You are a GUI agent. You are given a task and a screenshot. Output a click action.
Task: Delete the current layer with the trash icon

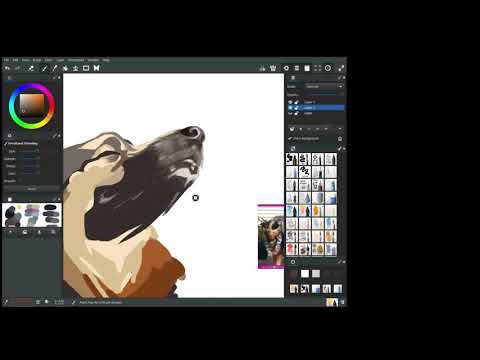tap(340, 139)
